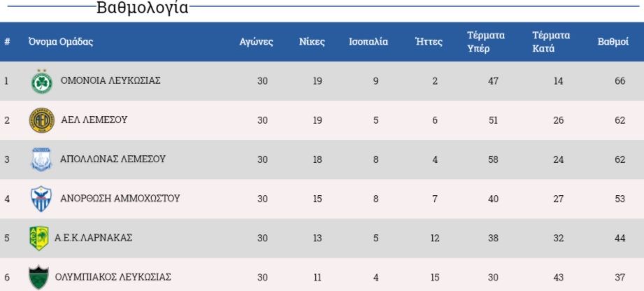This screenshot has height=291, width=644.
Task: Click the Τέρματα Υπέρ column header
Action: (x=486, y=42)
